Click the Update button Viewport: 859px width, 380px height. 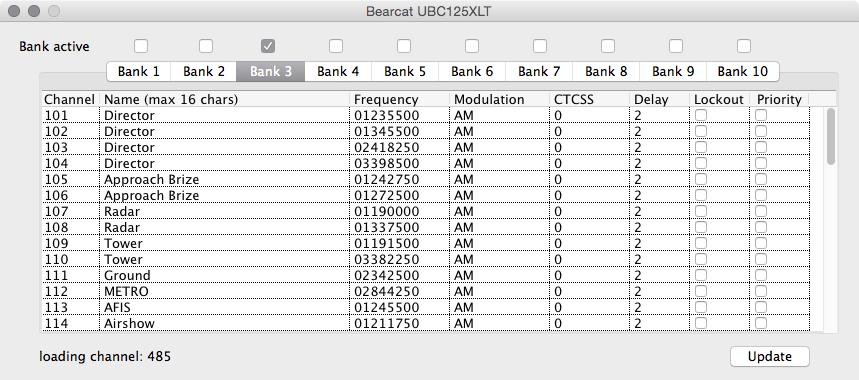pyautogui.click(x=770, y=356)
